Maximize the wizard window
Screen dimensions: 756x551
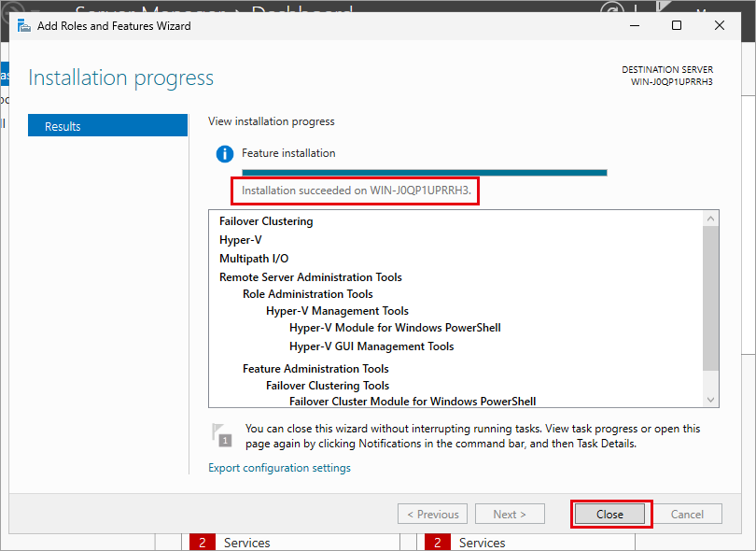click(677, 25)
